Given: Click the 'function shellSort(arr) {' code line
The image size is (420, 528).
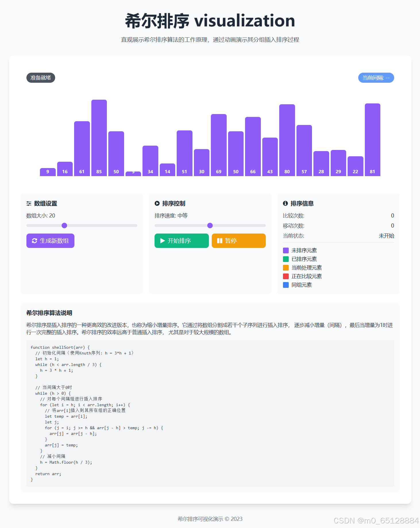Looking at the screenshot, I should [60, 347].
